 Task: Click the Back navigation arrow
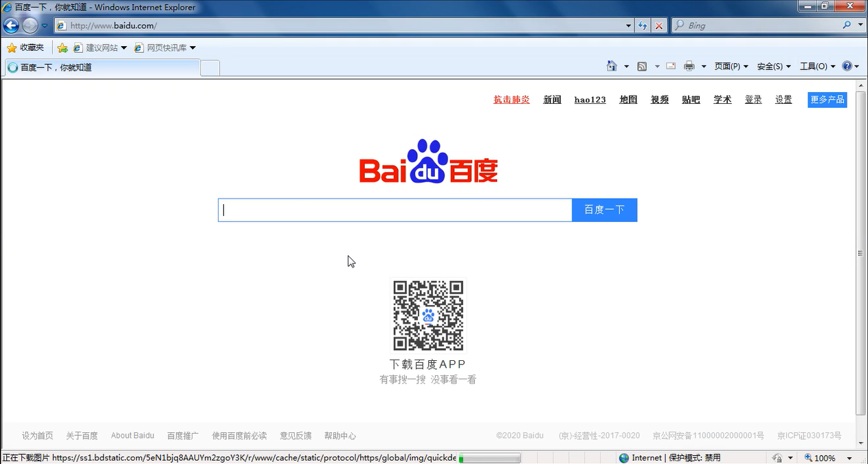click(10, 25)
